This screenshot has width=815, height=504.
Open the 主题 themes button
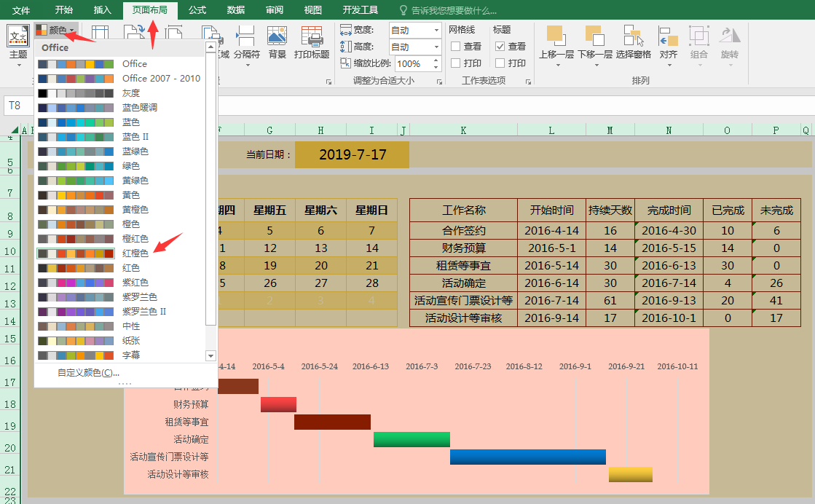coord(18,44)
